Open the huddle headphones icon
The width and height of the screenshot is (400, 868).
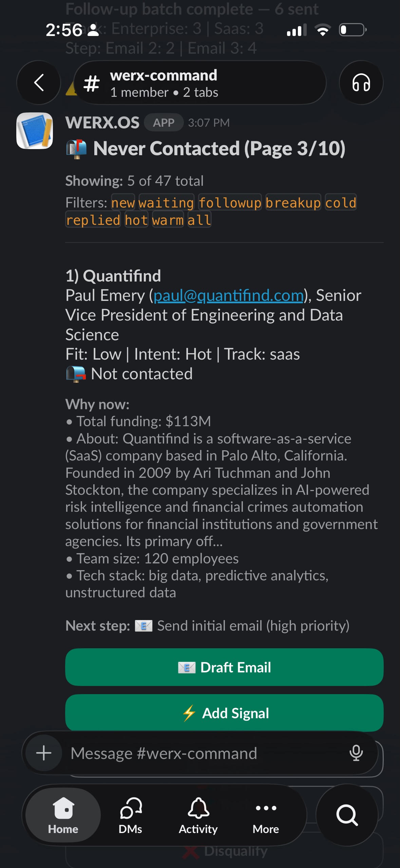pos(361,83)
